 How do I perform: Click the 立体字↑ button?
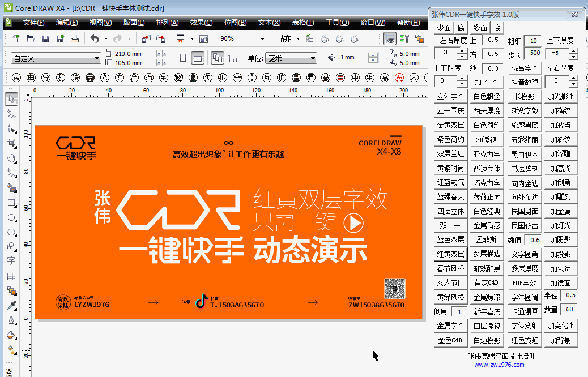click(450, 96)
